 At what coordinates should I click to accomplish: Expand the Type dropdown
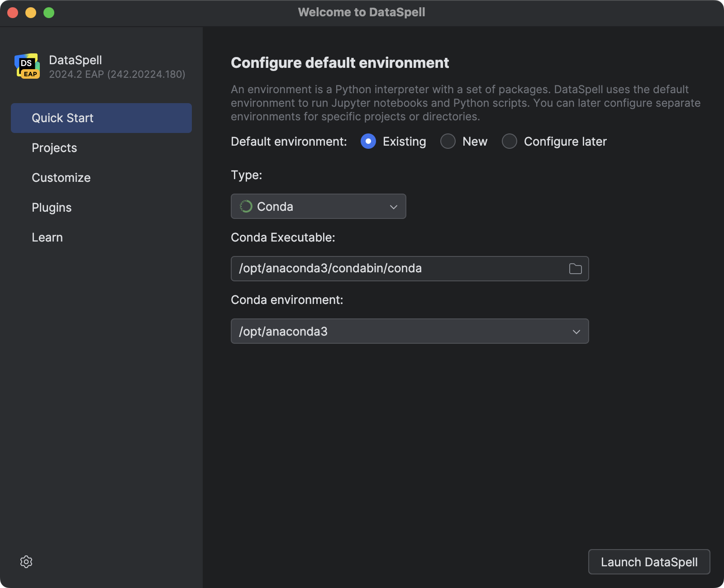click(318, 206)
